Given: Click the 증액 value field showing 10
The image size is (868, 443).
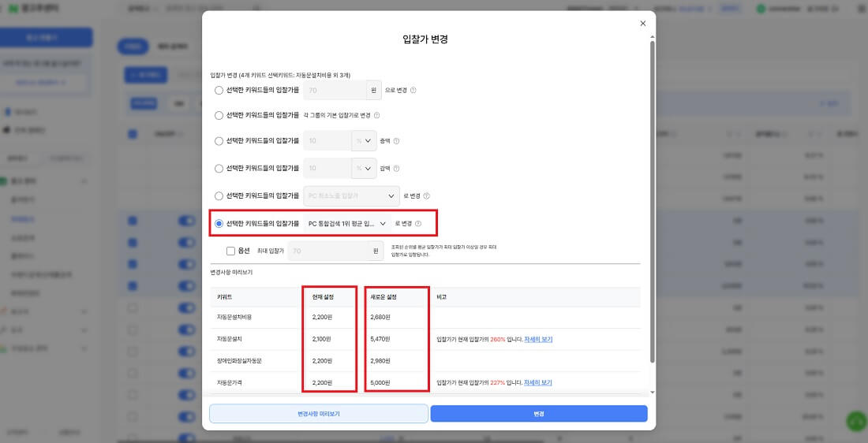Looking at the screenshot, I should (x=327, y=141).
